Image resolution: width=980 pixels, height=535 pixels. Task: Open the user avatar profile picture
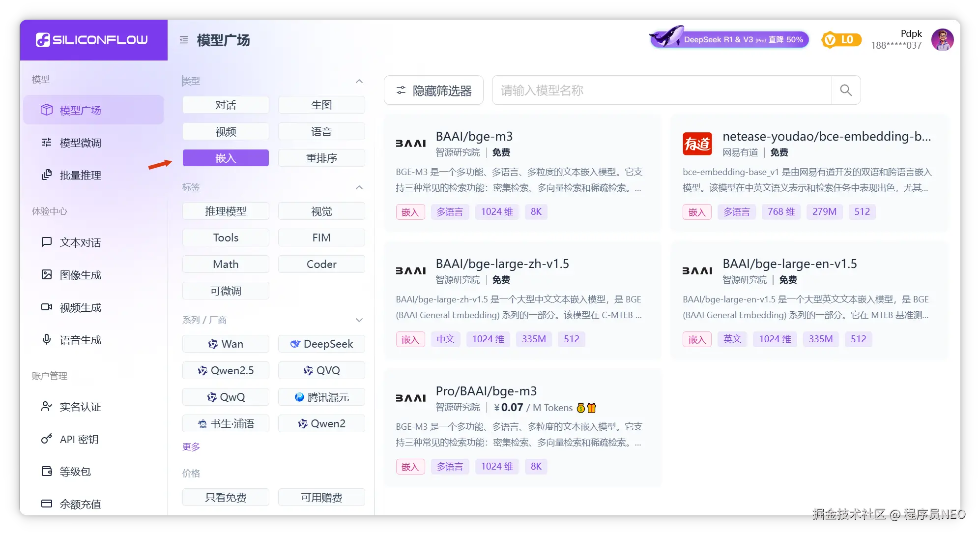942,40
